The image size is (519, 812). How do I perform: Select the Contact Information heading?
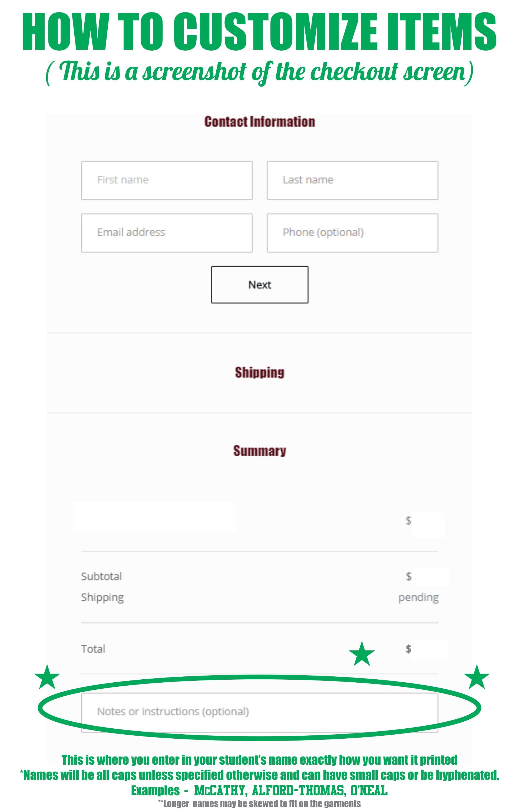(260, 122)
